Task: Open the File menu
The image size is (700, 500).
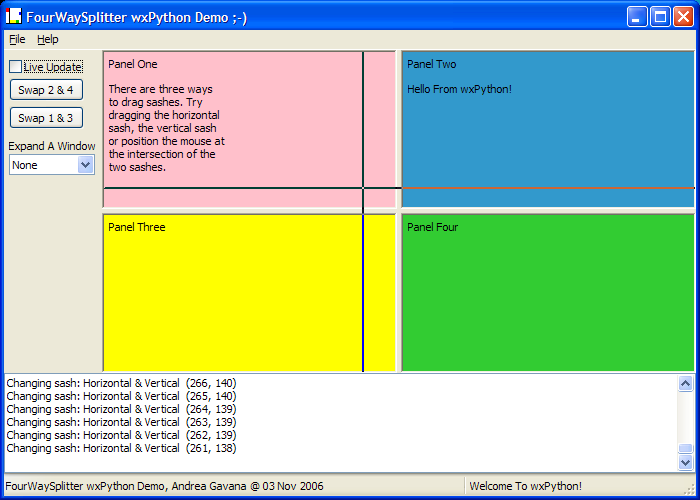Action: pos(17,39)
